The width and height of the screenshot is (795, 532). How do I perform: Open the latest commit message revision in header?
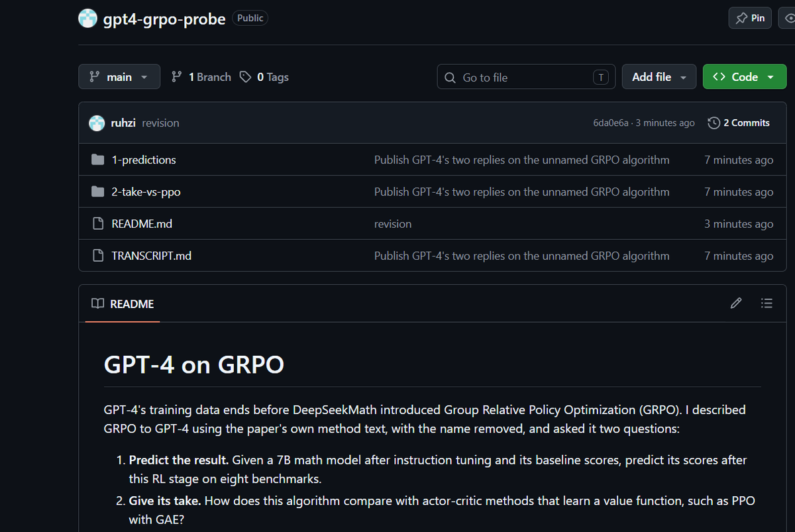coord(160,123)
